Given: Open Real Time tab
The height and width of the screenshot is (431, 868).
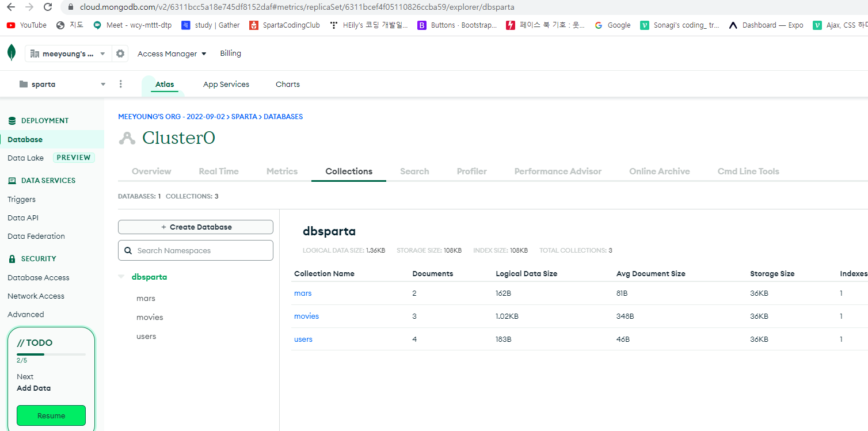Looking at the screenshot, I should point(219,171).
